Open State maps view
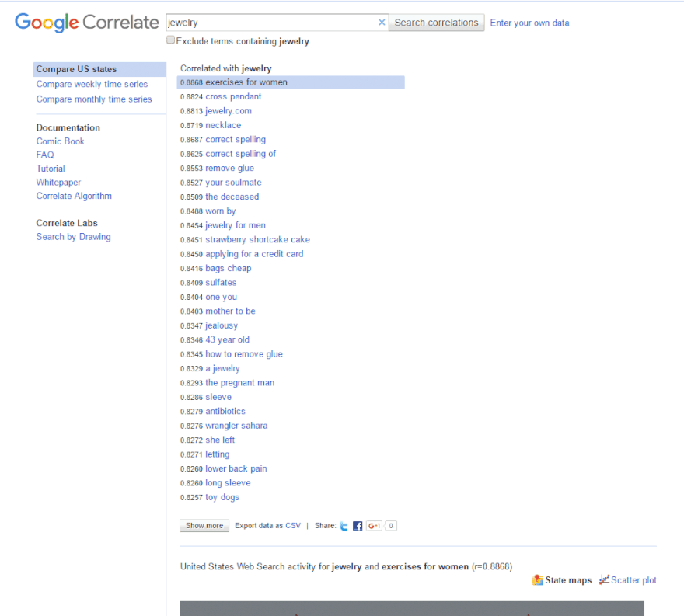 click(561, 580)
